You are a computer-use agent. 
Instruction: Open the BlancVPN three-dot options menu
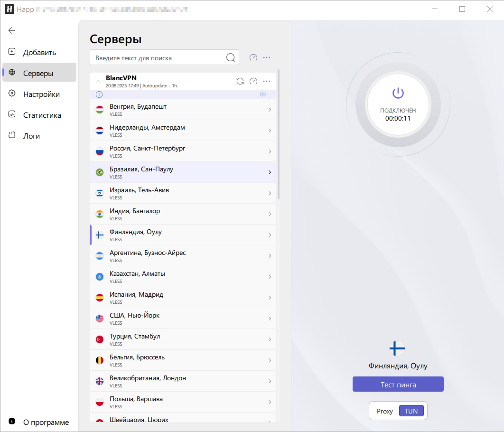tap(267, 81)
